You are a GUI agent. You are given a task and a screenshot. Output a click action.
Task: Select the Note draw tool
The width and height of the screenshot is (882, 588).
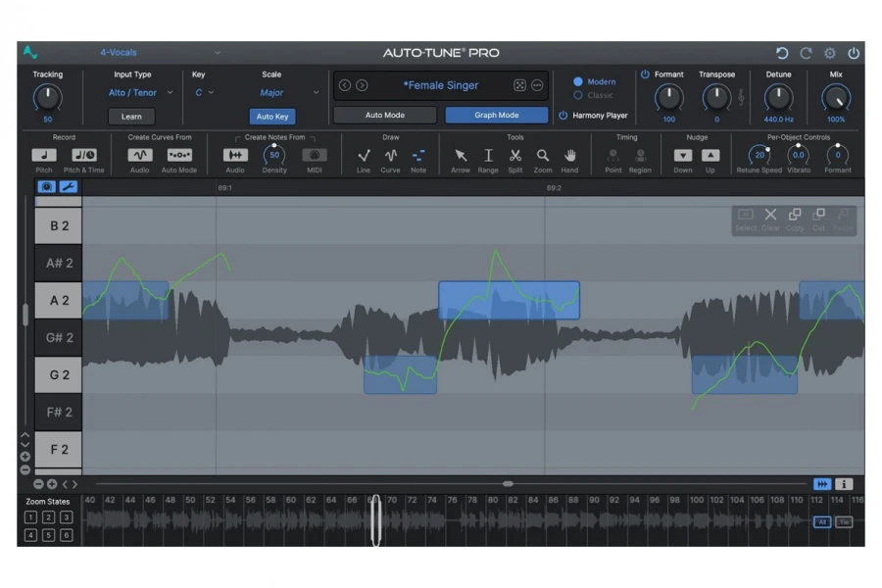(418, 155)
